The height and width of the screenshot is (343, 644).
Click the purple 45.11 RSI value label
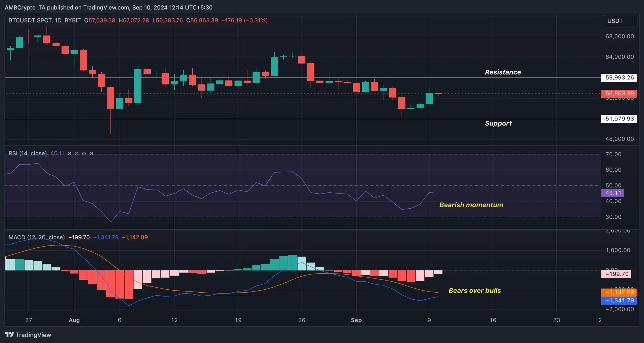coord(613,193)
